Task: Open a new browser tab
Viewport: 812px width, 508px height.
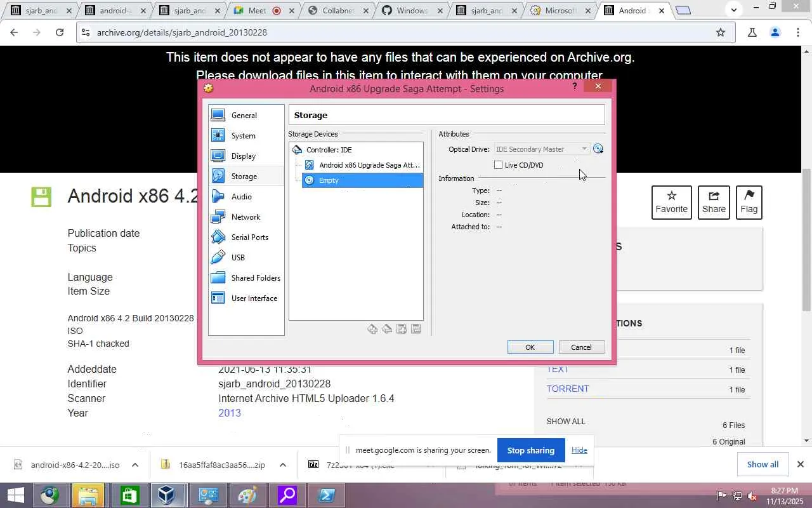Action: pos(683,10)
